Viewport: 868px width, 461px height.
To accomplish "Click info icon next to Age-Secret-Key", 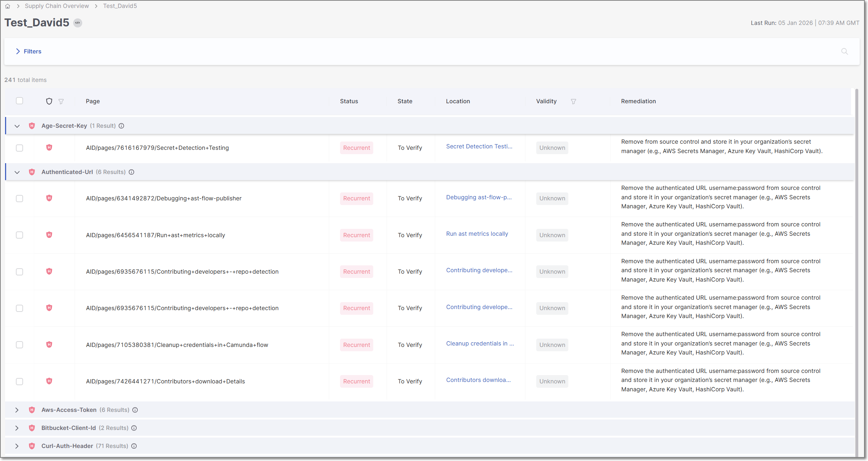I will click(122, 126).
